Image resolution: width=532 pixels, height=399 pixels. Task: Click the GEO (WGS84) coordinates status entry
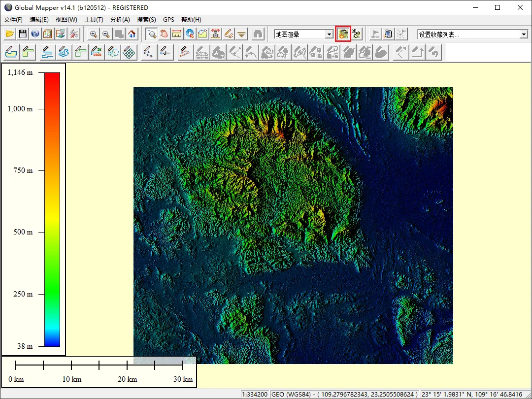345,394
